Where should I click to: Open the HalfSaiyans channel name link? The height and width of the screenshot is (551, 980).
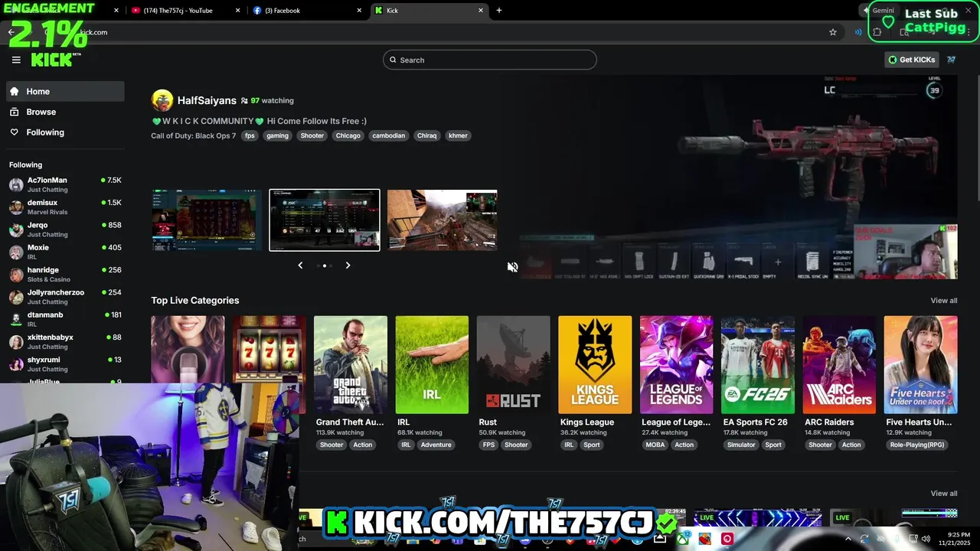coord(207,100)
